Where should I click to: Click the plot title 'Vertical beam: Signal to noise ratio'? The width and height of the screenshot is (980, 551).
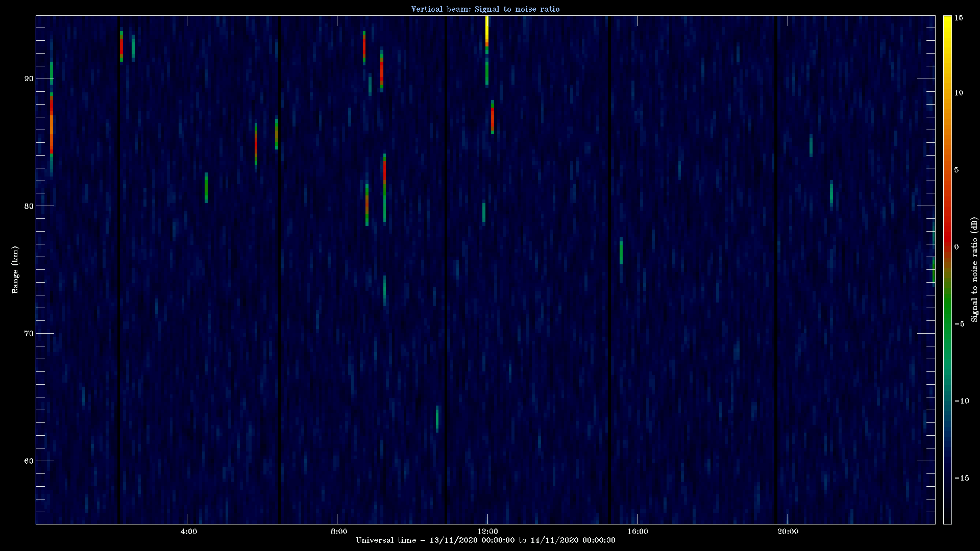[485, 9]
